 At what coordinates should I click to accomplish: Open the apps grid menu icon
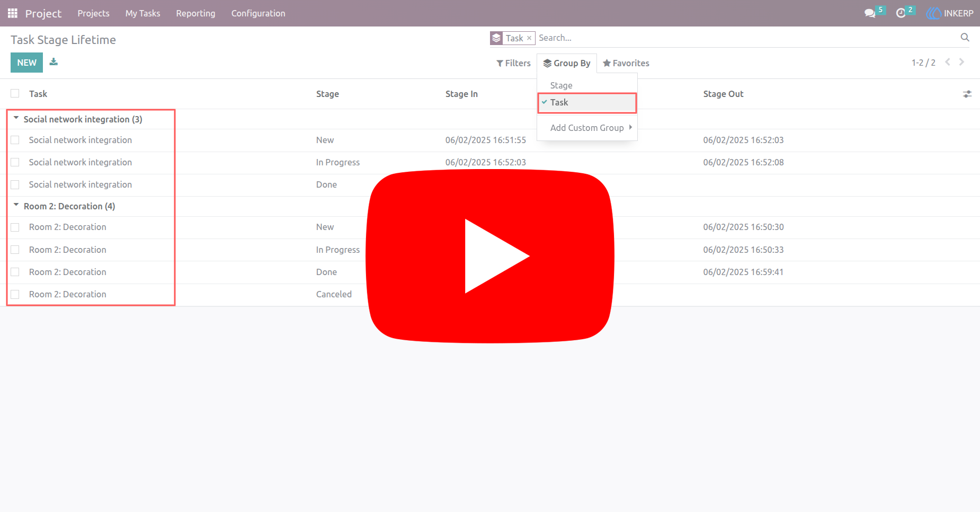pos(13,13)
